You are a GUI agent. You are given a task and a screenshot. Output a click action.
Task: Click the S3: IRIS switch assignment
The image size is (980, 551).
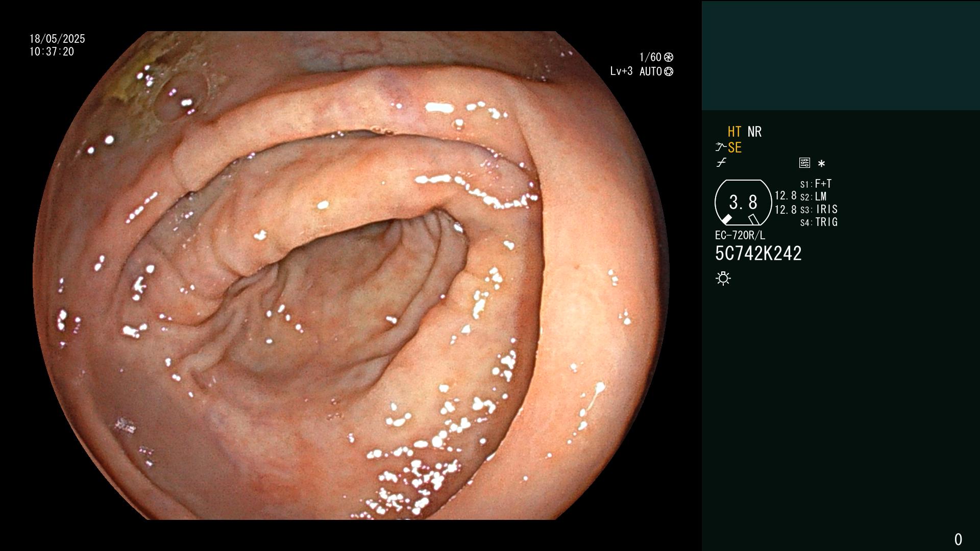(x=819, y=209)
